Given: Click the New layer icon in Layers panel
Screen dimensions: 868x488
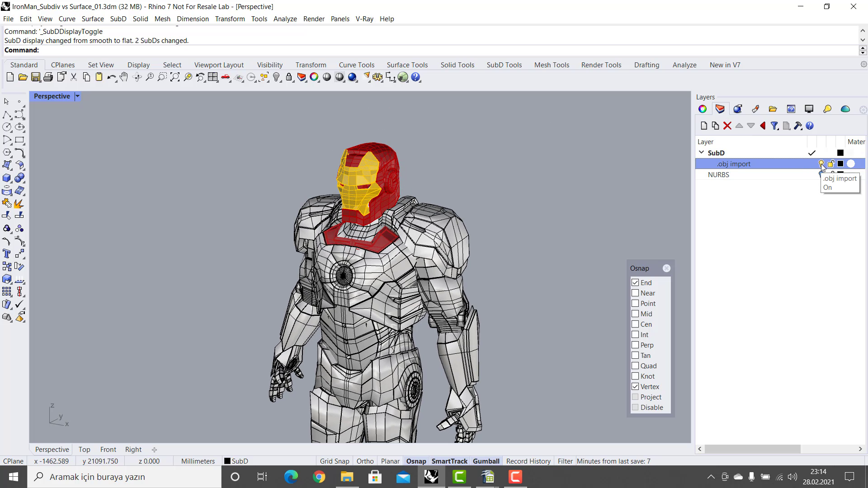Looking at the screenshot, I should (x=703, y=126).
